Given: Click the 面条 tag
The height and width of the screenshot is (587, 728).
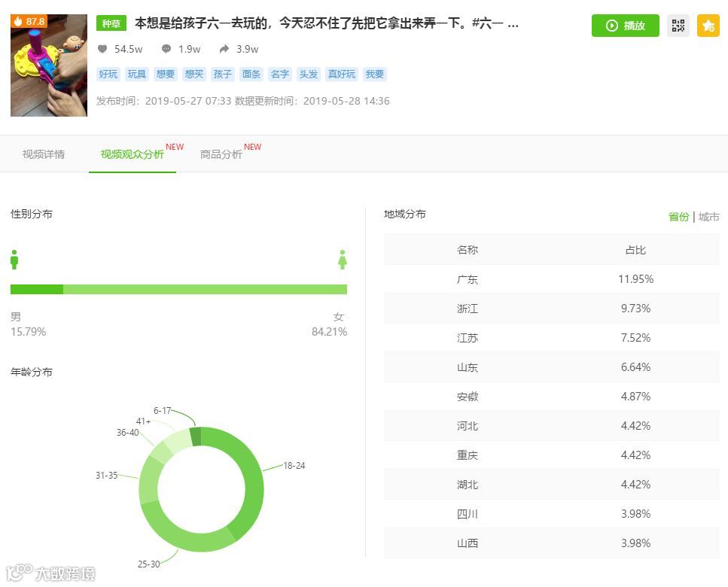Looking at the screenshot, I should click(251, 75).
